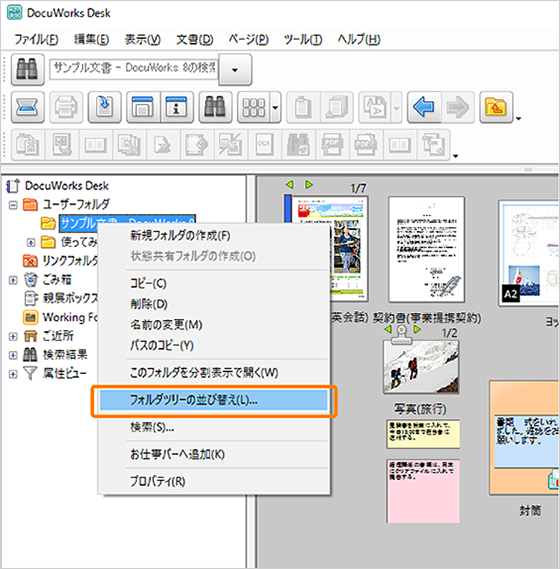Choose 検索(S)... in context menu

[214, 427]
